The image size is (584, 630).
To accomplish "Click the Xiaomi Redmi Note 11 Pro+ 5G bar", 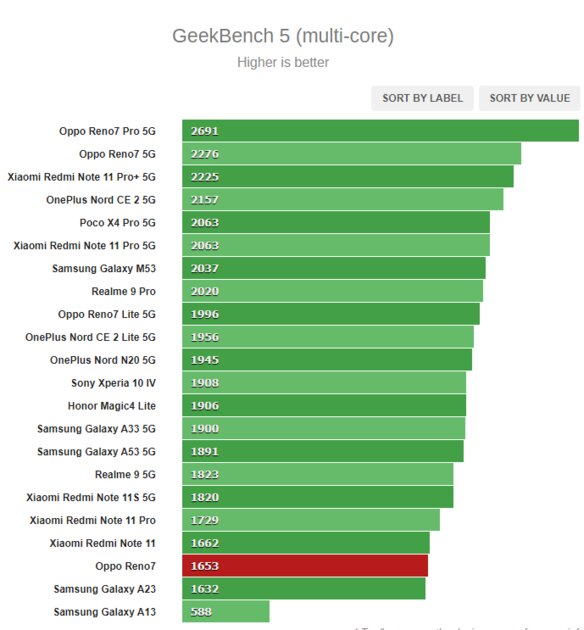I will (348, 177).
